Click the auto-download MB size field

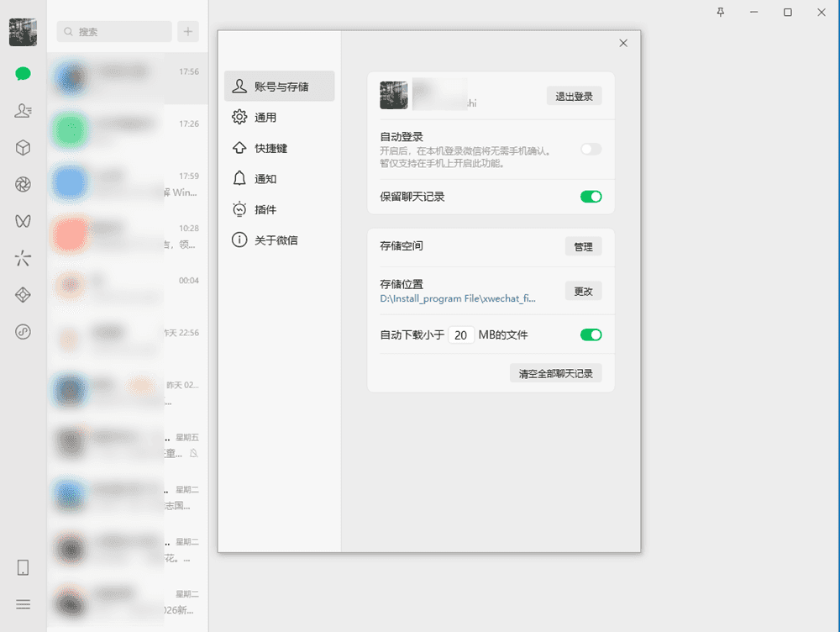click(x=460, y=334)
